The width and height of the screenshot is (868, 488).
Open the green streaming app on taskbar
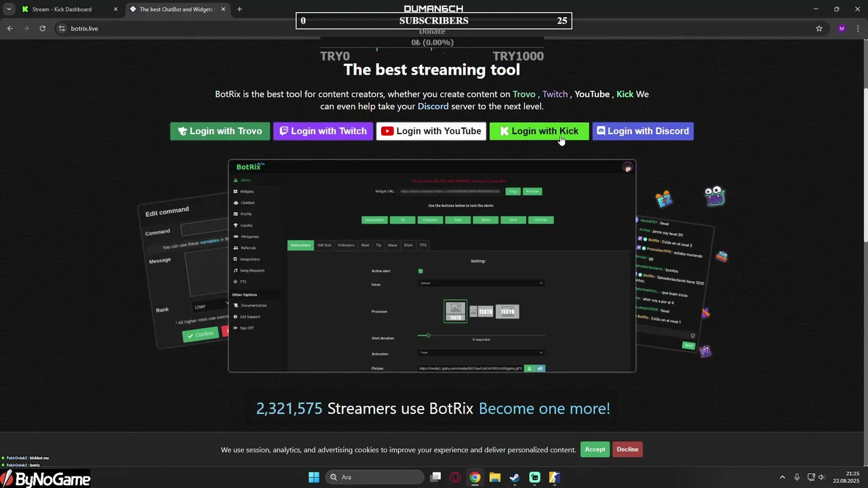(x=535, y=477)
